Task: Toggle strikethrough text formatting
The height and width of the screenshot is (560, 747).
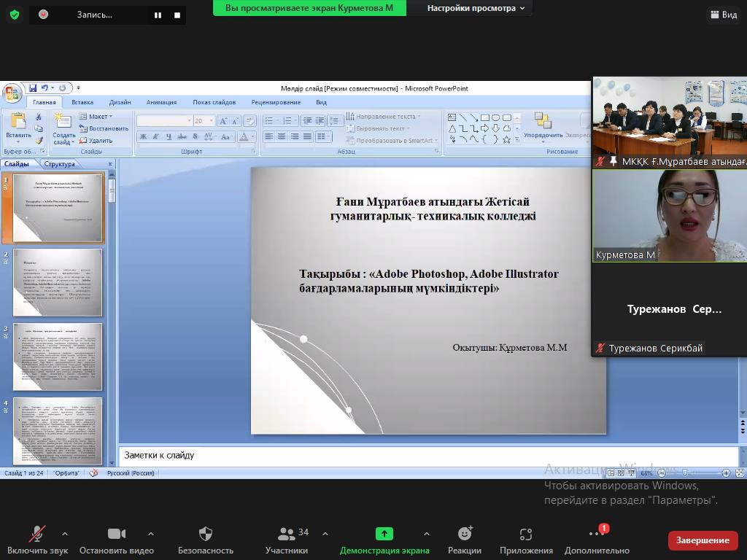Action: (x=182, y=137)
